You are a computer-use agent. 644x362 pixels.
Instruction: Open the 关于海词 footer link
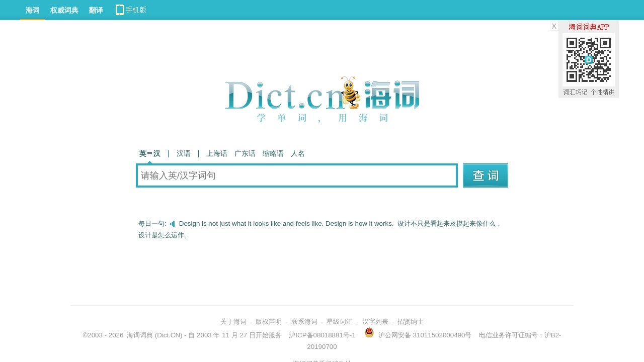(x=233, y=321)
